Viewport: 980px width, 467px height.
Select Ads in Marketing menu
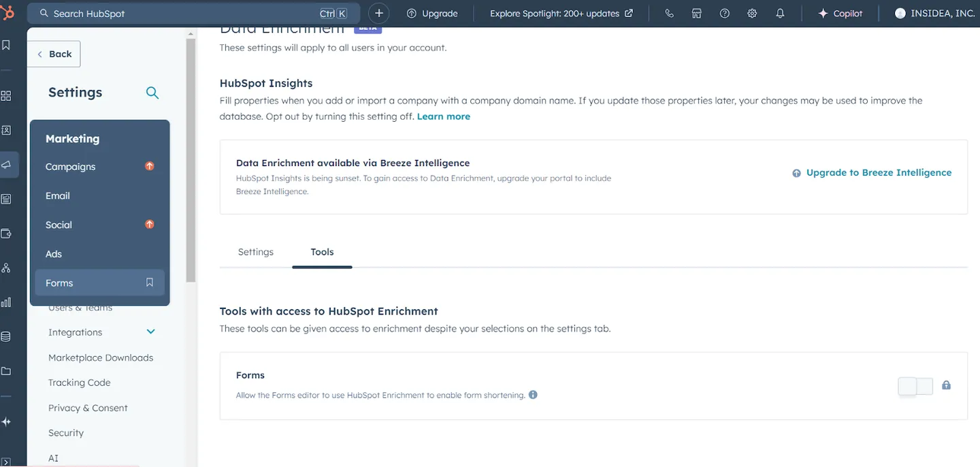pyautogui.click(x=100, y=254)
